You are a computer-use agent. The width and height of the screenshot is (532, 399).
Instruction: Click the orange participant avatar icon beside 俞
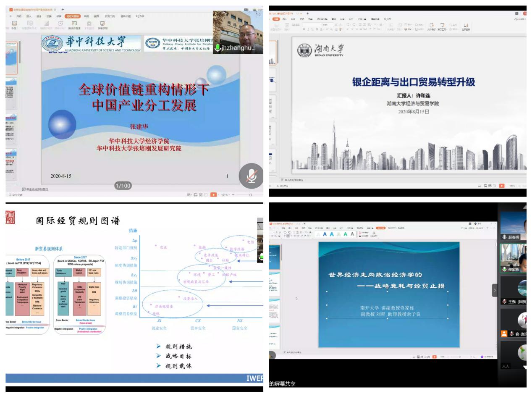click(x=504, y=333)
